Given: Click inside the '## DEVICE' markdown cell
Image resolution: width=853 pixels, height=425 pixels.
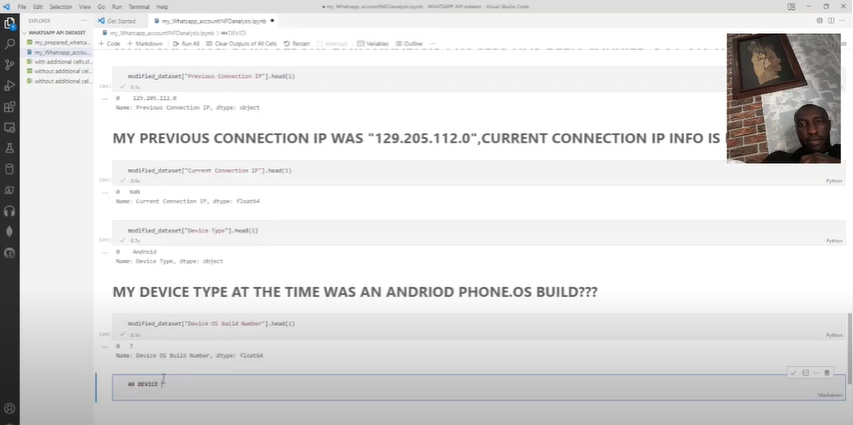Looking at the screenshot, I should pyautogui.click(x=400, y=384).
